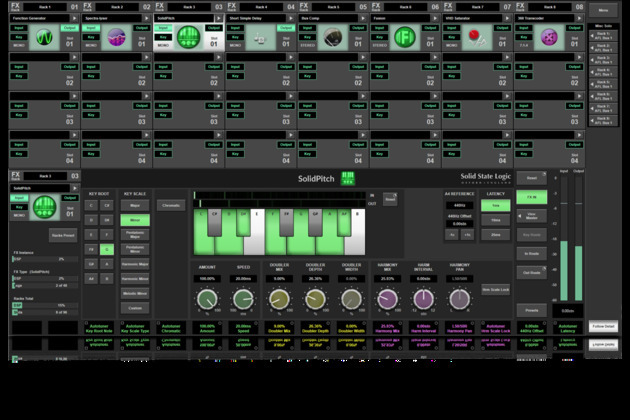Click the FX Rack logo for Rack 8

[x=520, y=6]
